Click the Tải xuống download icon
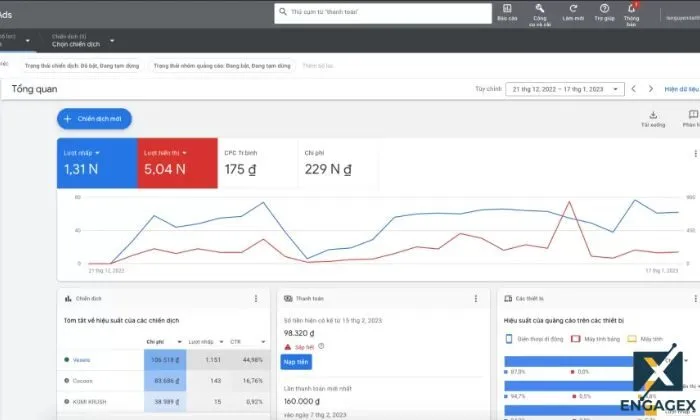This screenshot has height=420, width=700. tap(653, 119)
